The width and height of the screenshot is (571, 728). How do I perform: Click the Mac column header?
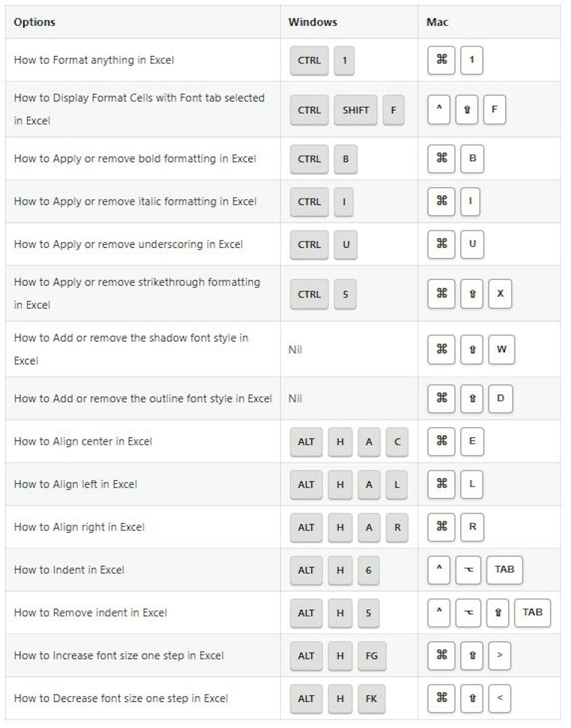(x=437, y=22)
